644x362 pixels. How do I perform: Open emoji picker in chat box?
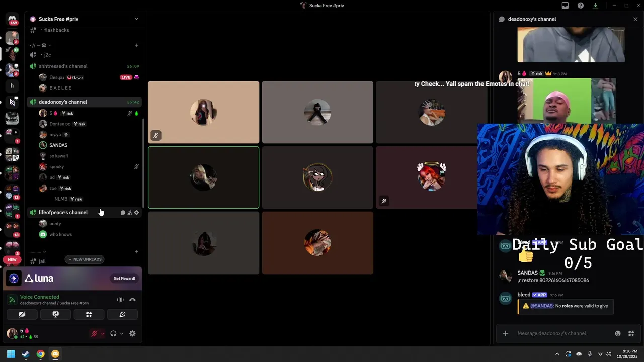(618, 333)
